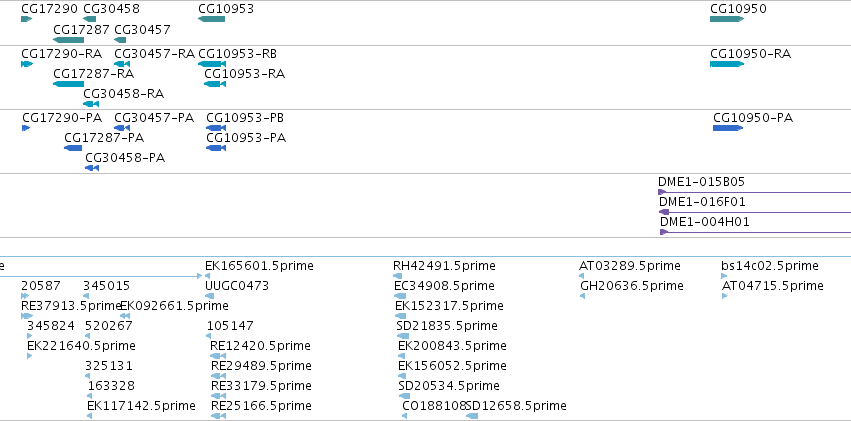This screenshot has height=421, width=851.
Task: Select the GH20636.5prime EST marker
Action: (x=583, y=296)
